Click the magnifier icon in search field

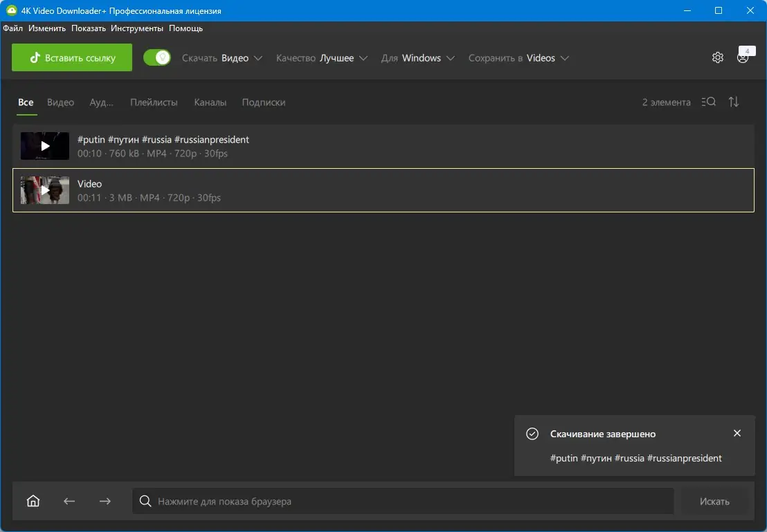(145, 501)
